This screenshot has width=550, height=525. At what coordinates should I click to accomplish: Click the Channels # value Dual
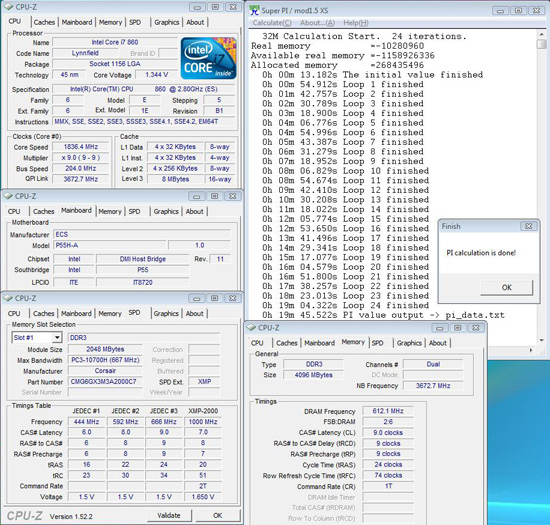[433, 364]
